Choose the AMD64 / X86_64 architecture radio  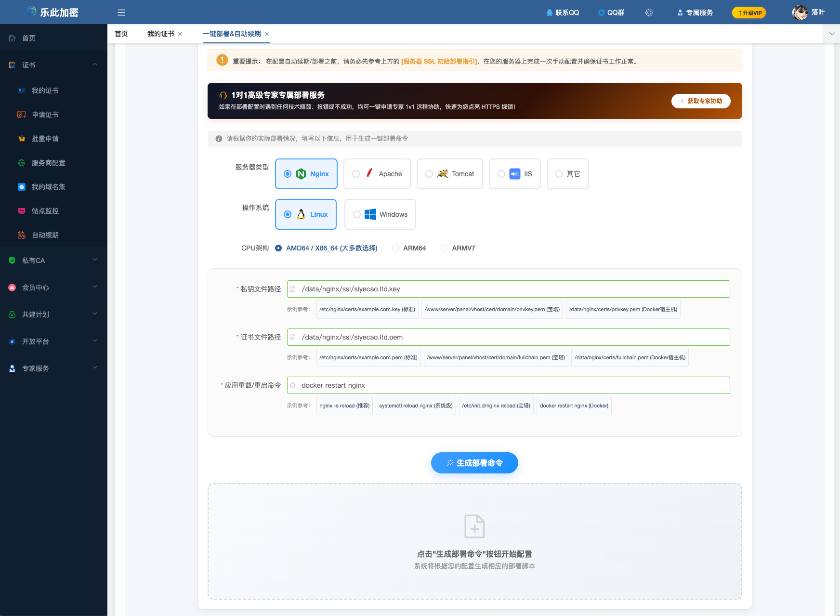[278, 248]
